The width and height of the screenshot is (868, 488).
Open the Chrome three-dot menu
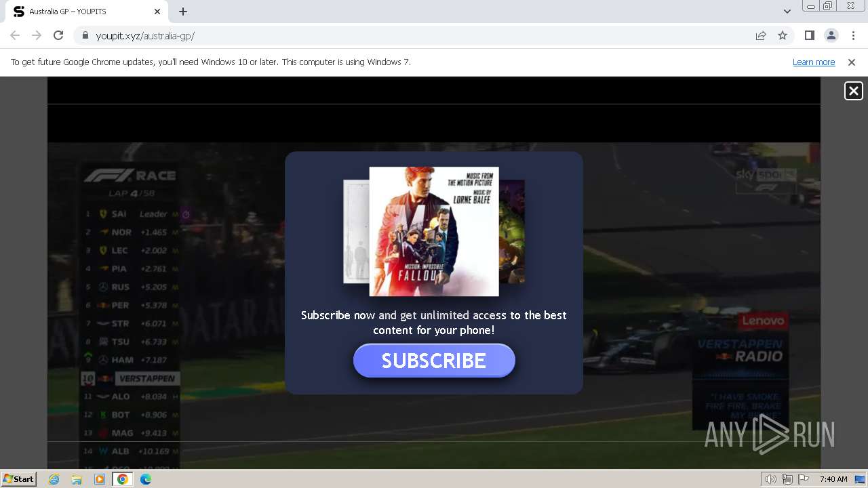coord(853,35)
